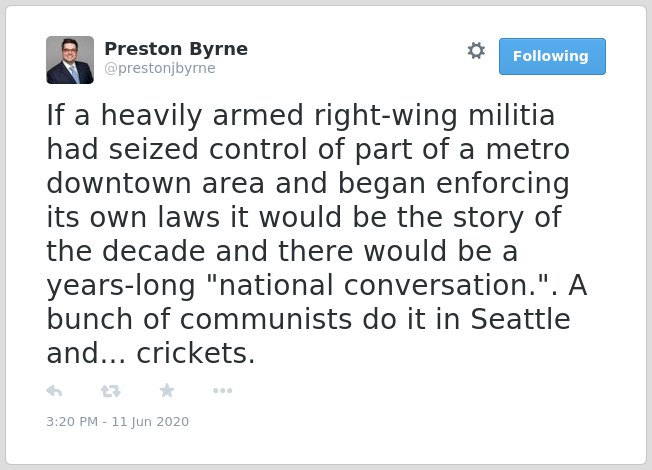Open the gear user actions menu
652x470 pixels.
pyautogui.click(x=476, y=51)
